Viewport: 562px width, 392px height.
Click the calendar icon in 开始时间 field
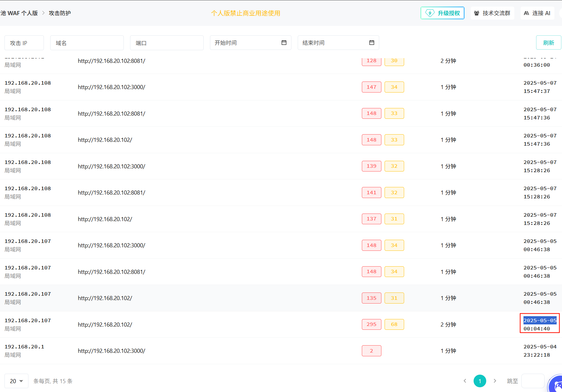[x=284, y=43]
